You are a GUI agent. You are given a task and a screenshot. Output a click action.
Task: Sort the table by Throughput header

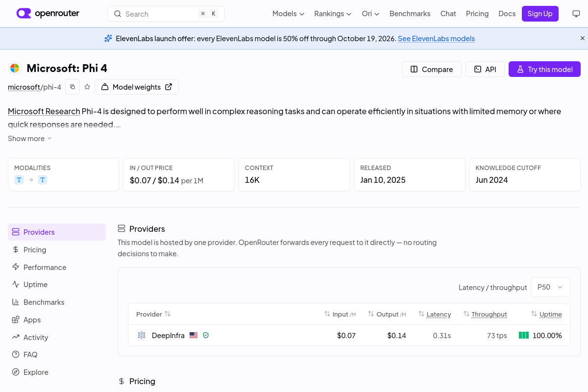click(x=485, y=314)
